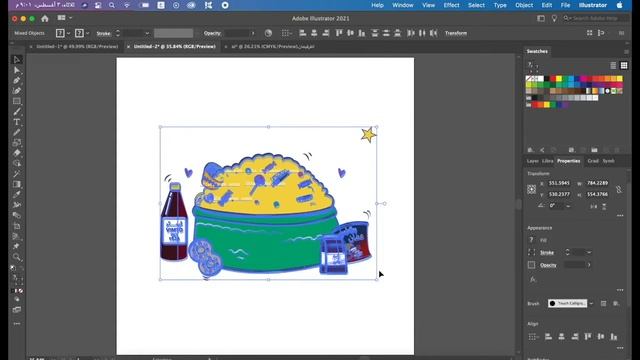Click the Home icon
Screen dimensions: 640x360
pyautogui.click(x=45, y=18)
